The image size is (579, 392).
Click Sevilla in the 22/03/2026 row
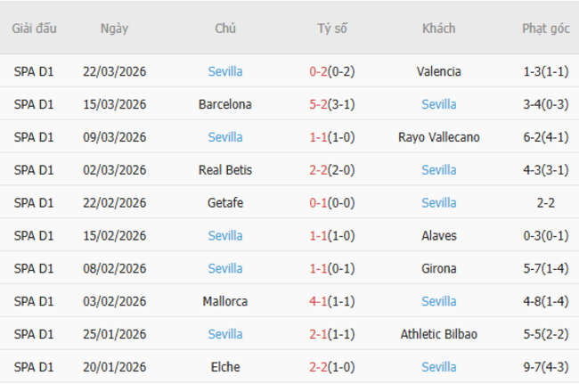tap(225, 71)
